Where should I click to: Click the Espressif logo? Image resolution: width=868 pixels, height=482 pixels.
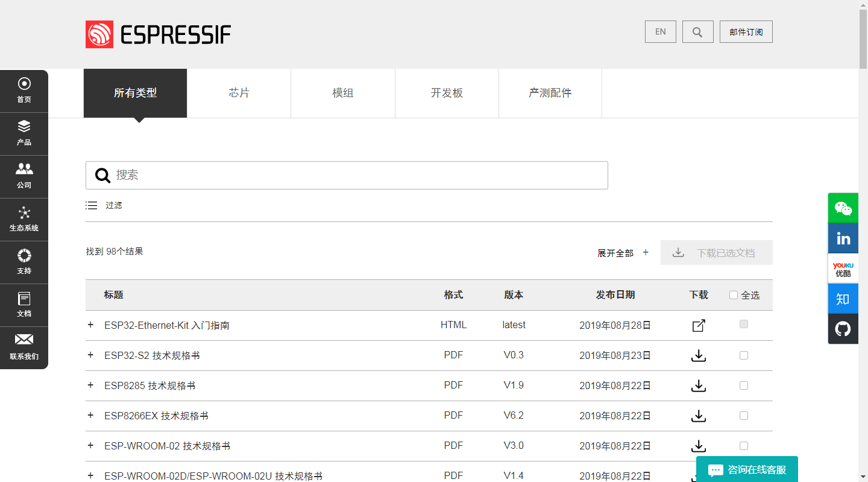pyautogui.click(x=158, y=34)
